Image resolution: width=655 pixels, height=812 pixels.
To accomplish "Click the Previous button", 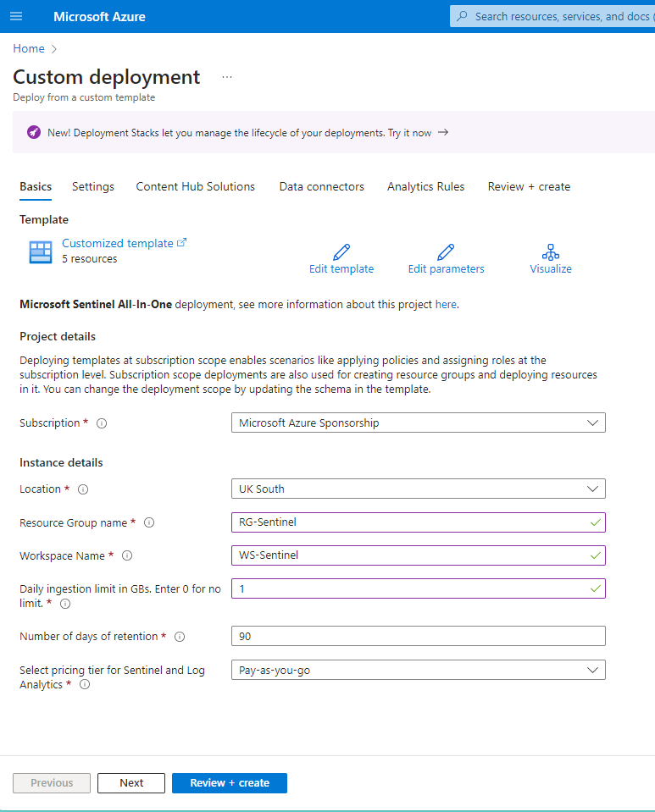I will pyautogui.click(x=52, y=783).
